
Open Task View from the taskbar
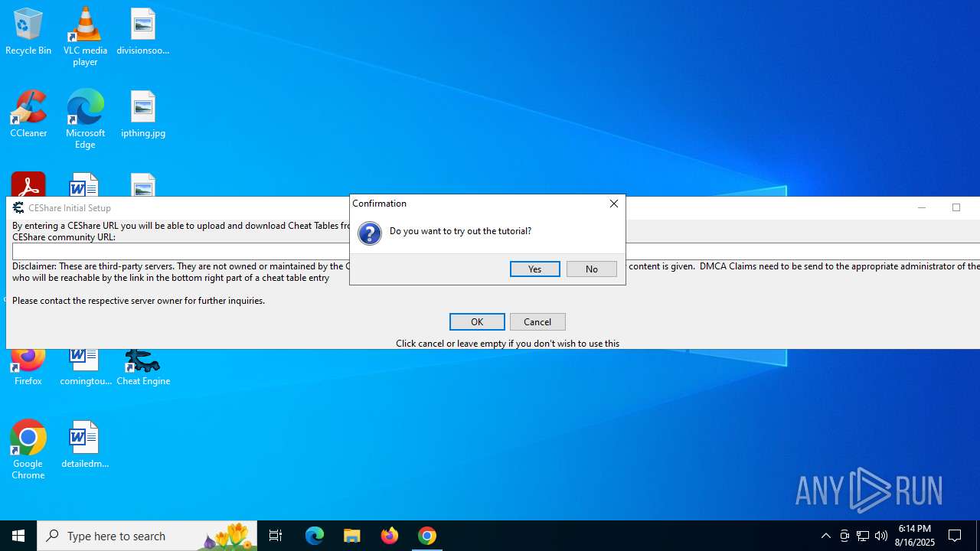pos(276,536)
